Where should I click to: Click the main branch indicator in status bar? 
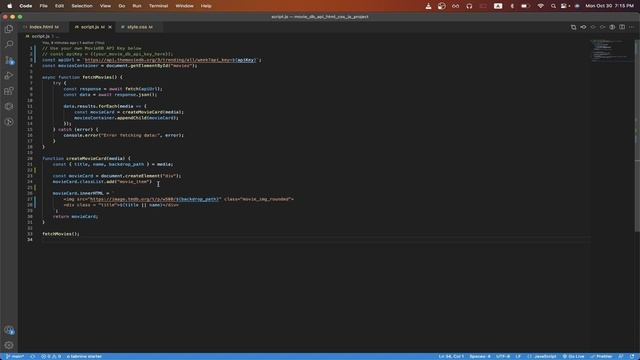[15, 356]
